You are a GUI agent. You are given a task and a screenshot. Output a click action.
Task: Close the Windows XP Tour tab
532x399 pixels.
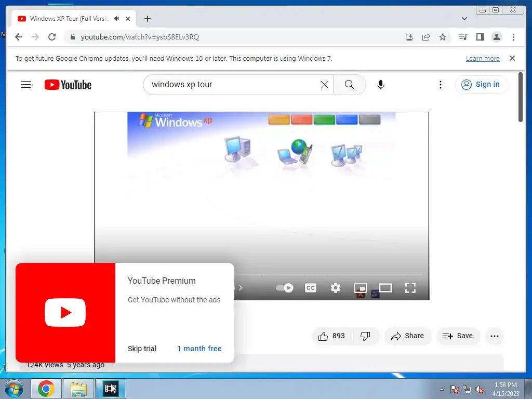point(128,19)
